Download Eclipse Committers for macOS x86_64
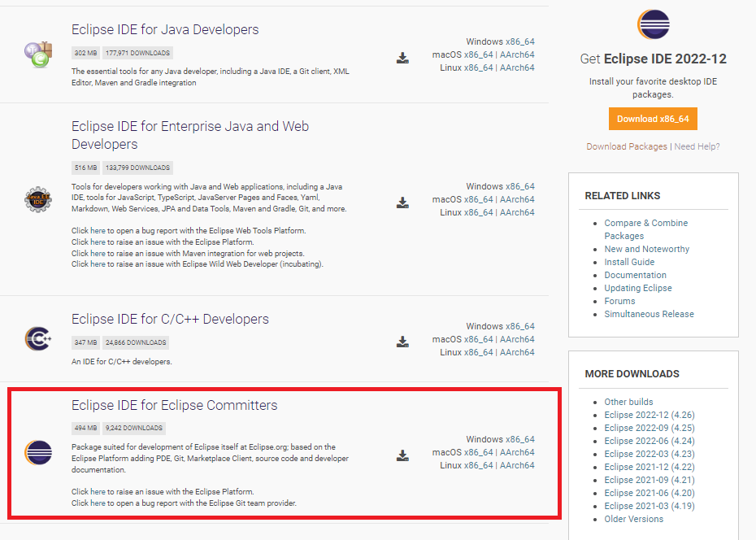 (478, 452)
